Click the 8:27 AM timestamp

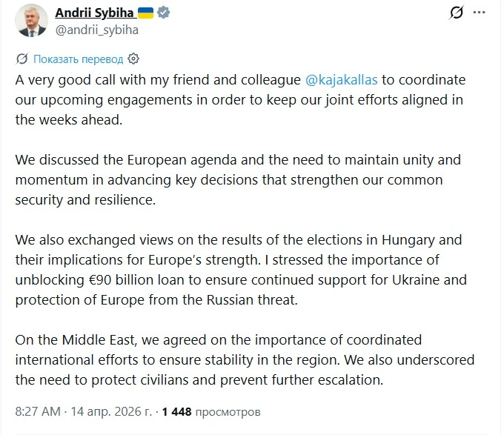pos(39,411)
